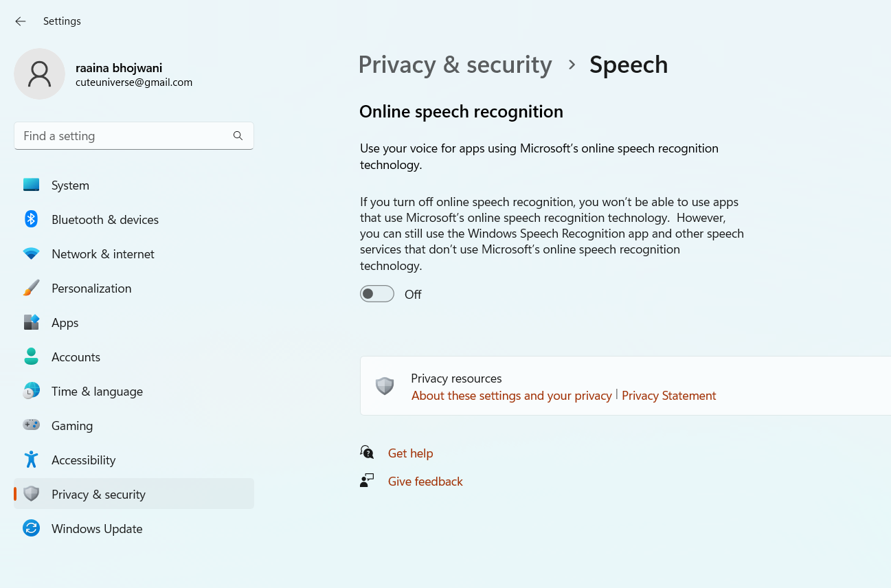Viewport: 891px width, 588px height.
Task: Click the search magnifier icon
Action: pyautogui.click(x=238, y=136)
